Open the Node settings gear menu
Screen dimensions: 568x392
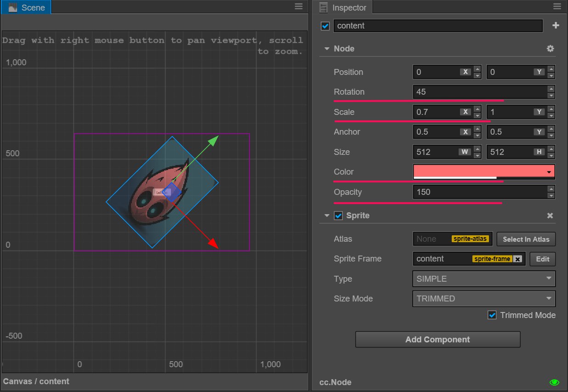[x=550, y=49]
